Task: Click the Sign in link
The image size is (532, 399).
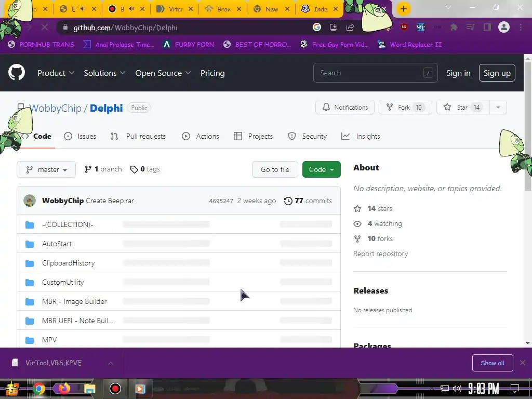Action: point(458,73)
